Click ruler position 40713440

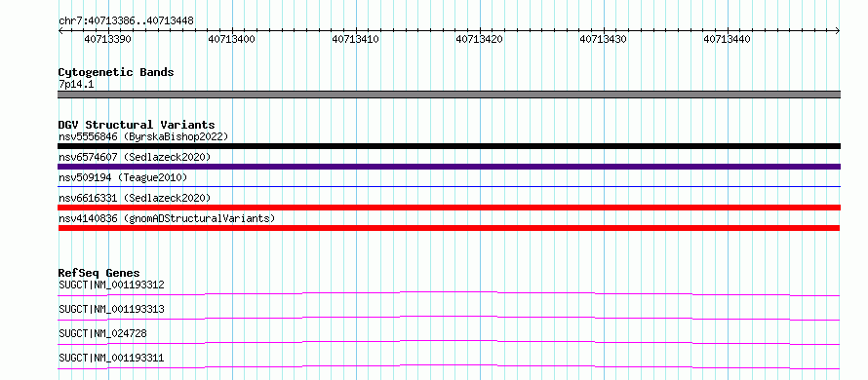pos(728,39)
